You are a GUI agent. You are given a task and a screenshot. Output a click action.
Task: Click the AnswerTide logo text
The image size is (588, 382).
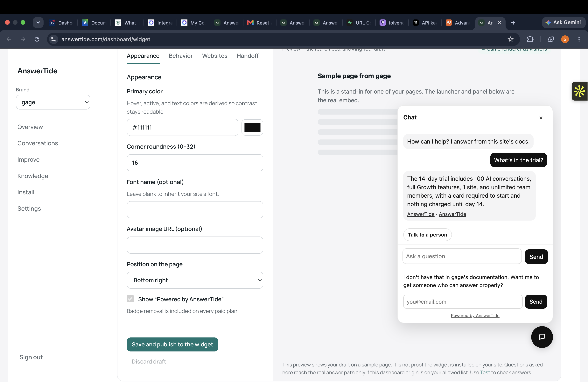(x=37, y=71)
